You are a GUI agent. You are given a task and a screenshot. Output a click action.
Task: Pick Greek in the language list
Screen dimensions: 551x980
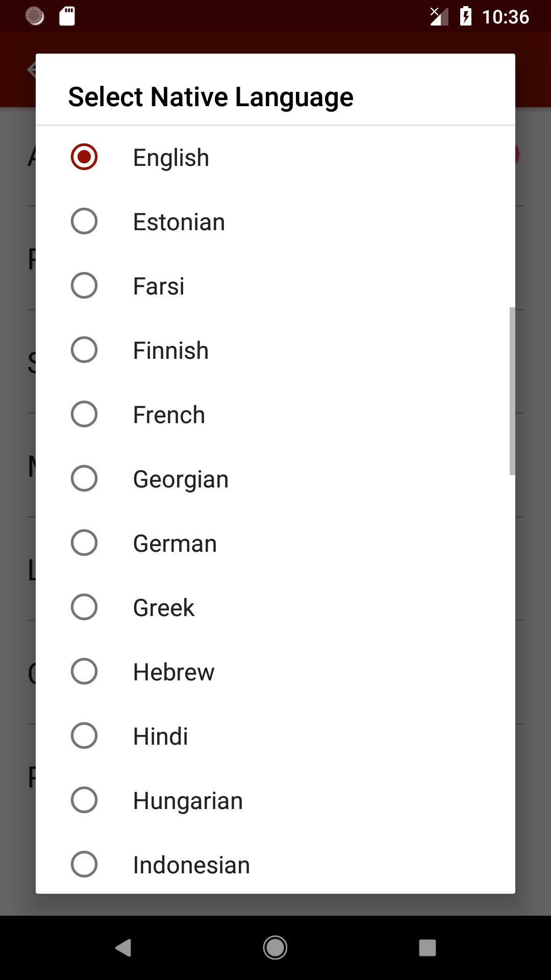[x=163, y=607]
